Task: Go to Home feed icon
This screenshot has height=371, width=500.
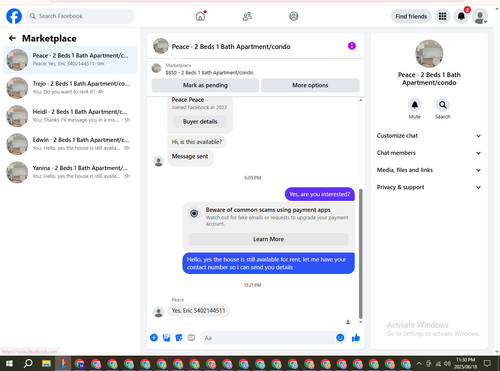Action: [x=200, y=16]
